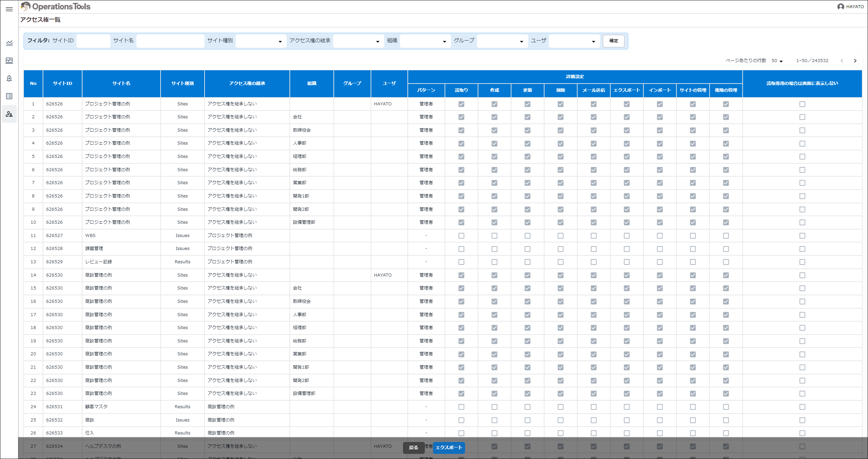Click the サイト名 filter input field
868x459 pixels.
point(170,41)
